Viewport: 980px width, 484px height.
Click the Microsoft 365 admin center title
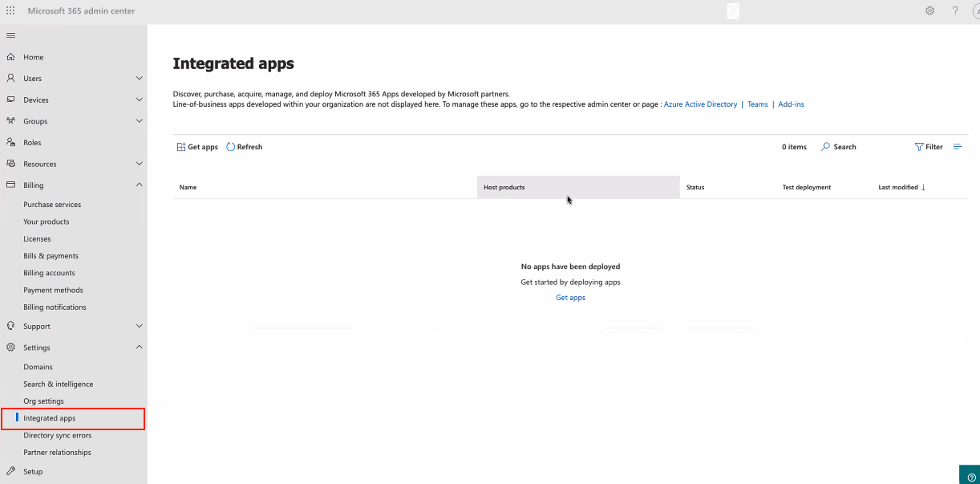click(82, 11)
